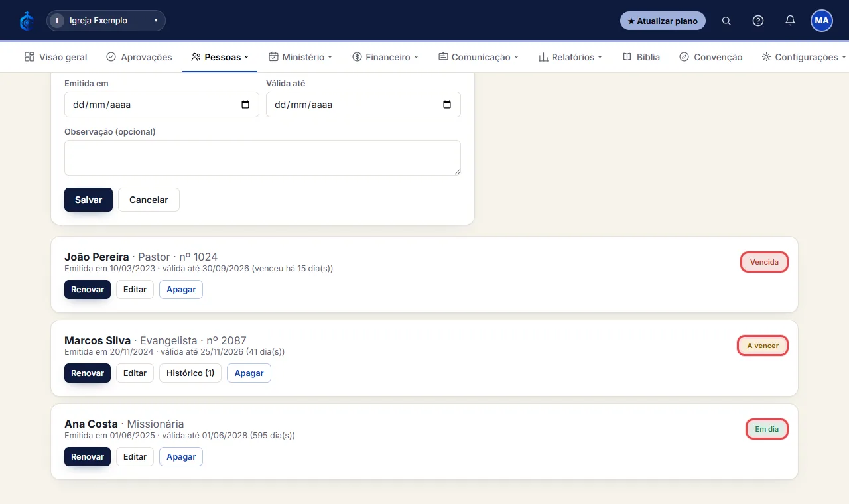
Task: Open the Convenção section
Action: tap(711, 57)
